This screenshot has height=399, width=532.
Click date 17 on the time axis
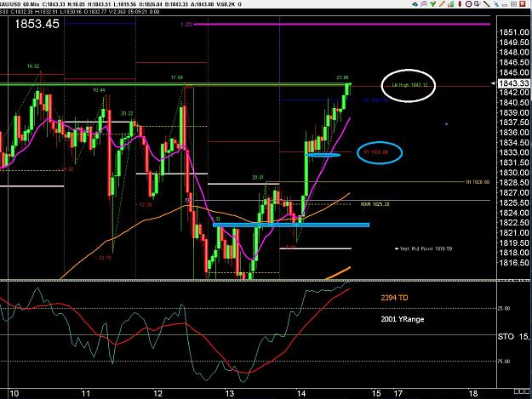(398, 394)
